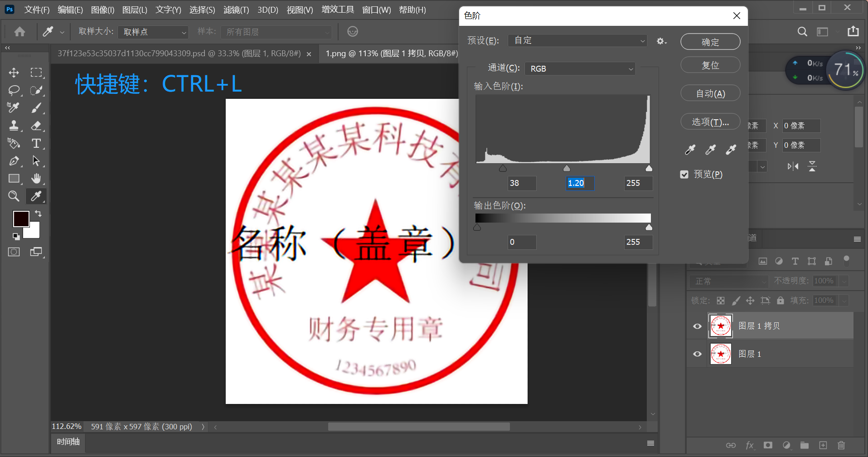Switch to the 37f123e...psd document tab

179,53
